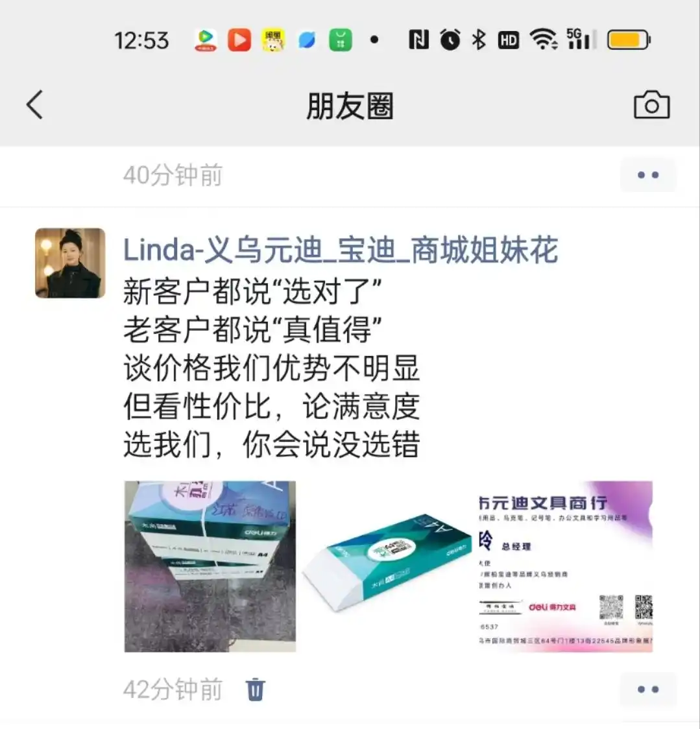700x729 pixels.
Task: Tap the alarm clock status icon
Action: pos(450,40)
